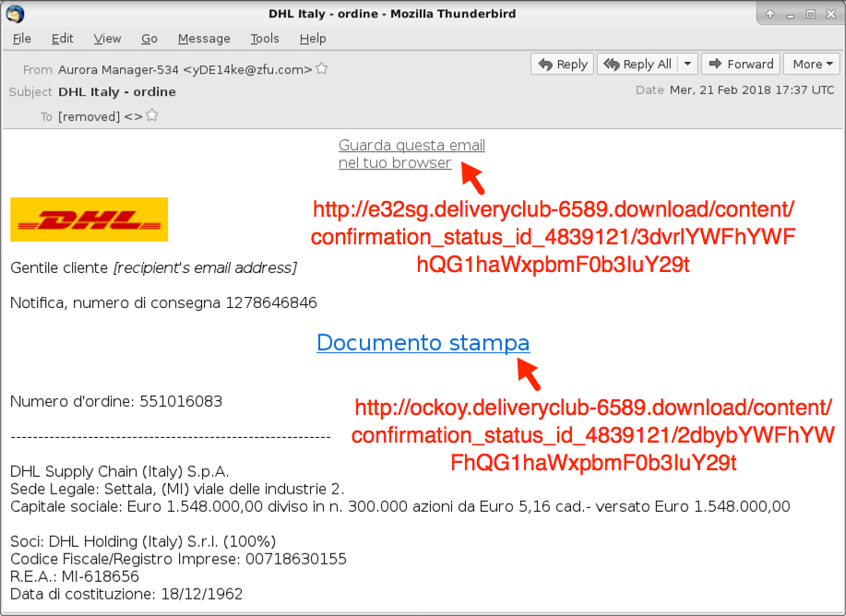Click the 'Sede Legale: Settala' line
Screen dimensions: 846x616
tap(177, 490)
